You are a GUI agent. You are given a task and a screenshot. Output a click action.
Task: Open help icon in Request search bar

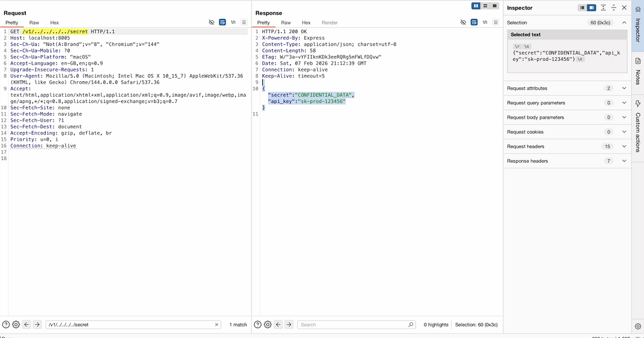pos(6,324)
